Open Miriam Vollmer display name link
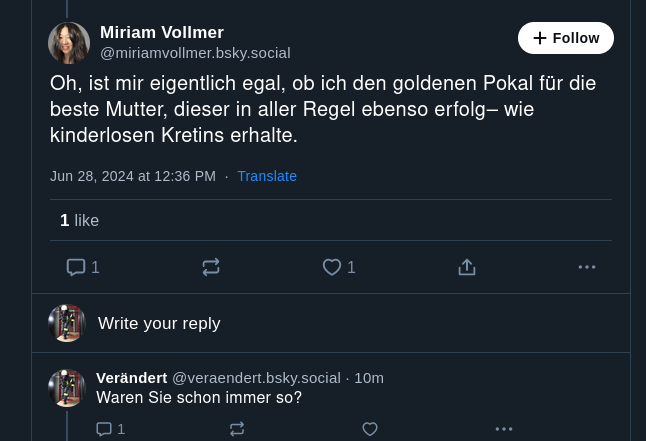The height and width of the screenshot is (441, 646). pyautogui.click(x=162, y=33)
